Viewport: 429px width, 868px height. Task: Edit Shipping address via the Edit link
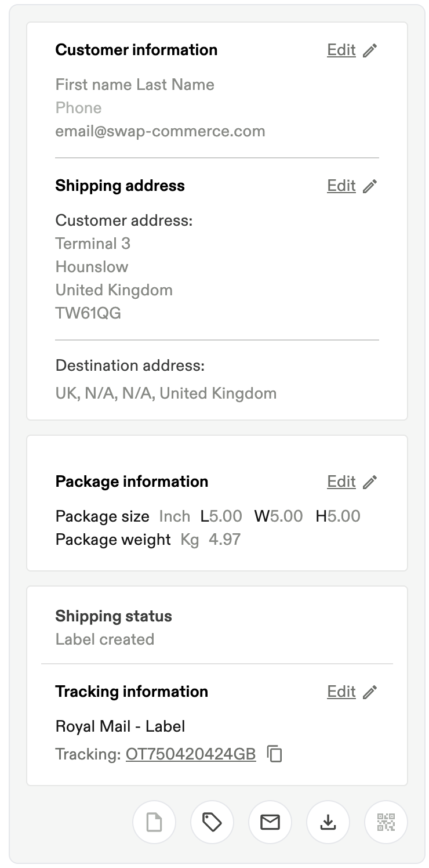pyautogui.click(x=341, y=186)
